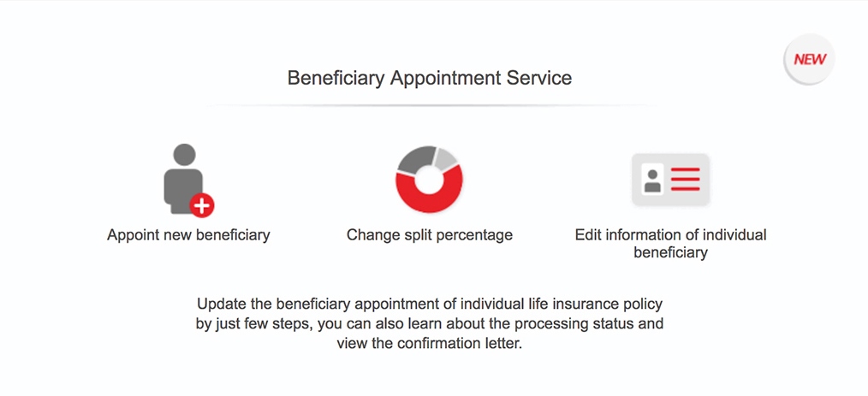Open the 'Appoint new beneficiary' link
The image size is (868, 396).
188,234
